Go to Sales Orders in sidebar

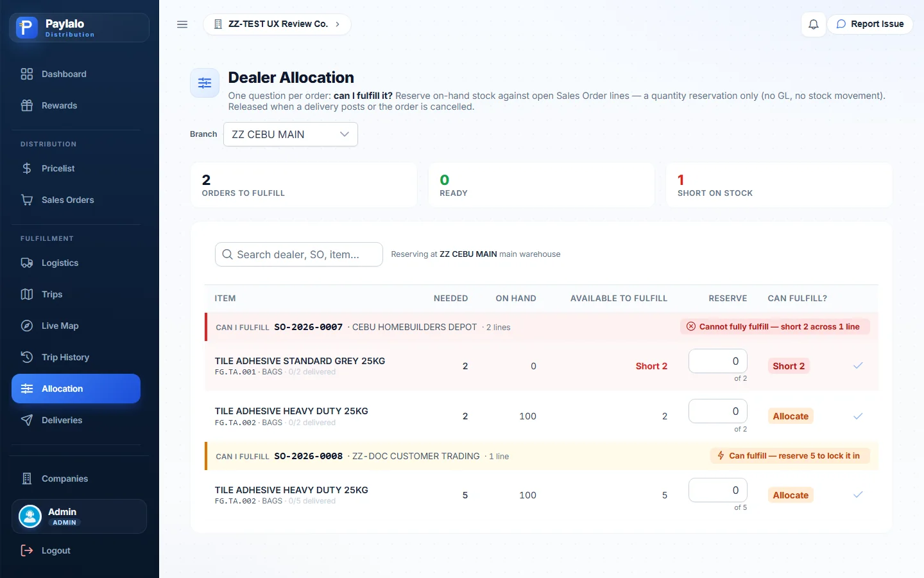(x=76, y=200)
